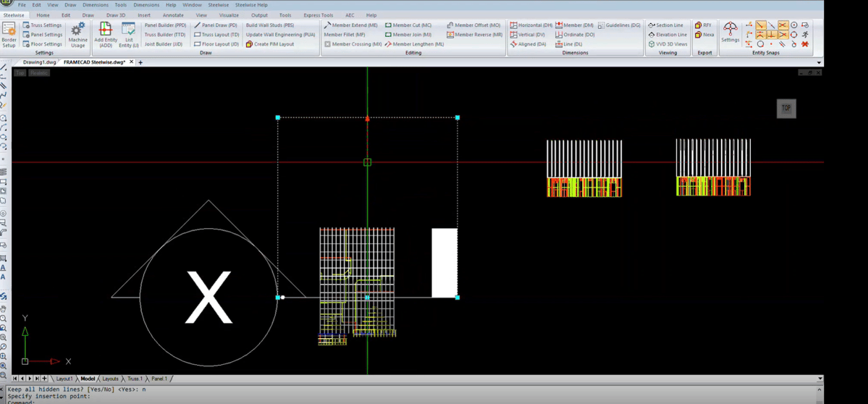868x404 pixels.
Task: Export to RFY
Action: [704, 25]
